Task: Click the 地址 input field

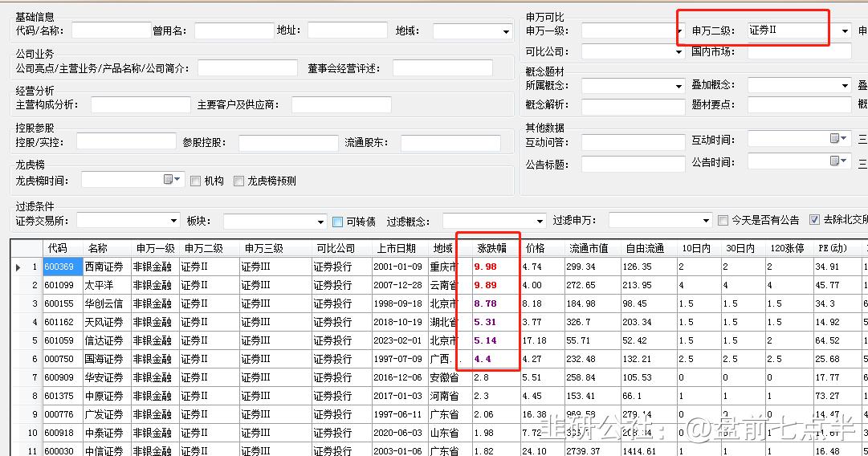Action: tap(347, 31)
